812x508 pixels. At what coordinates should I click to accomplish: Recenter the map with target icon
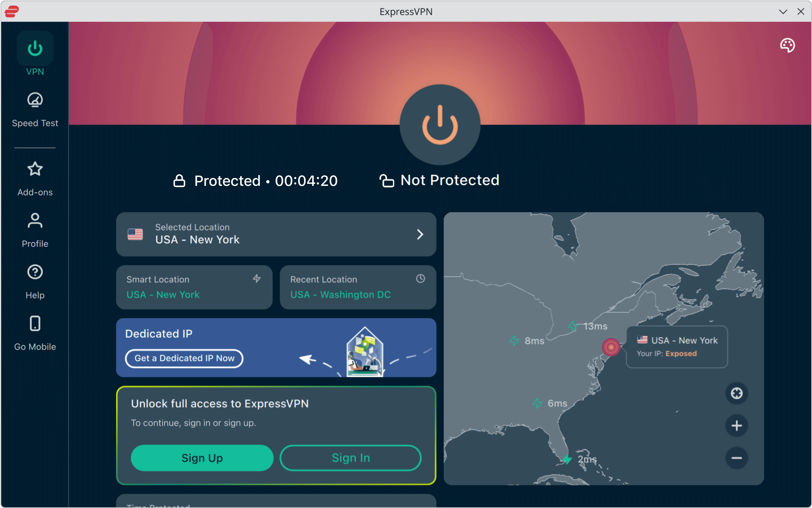pos(736,393)
